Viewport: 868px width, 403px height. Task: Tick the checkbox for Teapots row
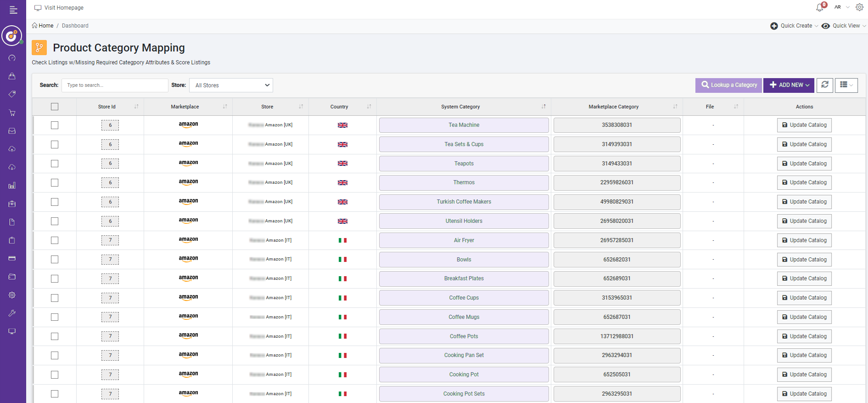55,164
